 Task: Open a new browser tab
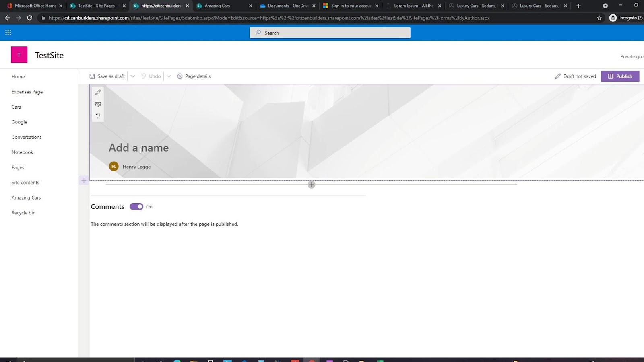tap(578, 6)
